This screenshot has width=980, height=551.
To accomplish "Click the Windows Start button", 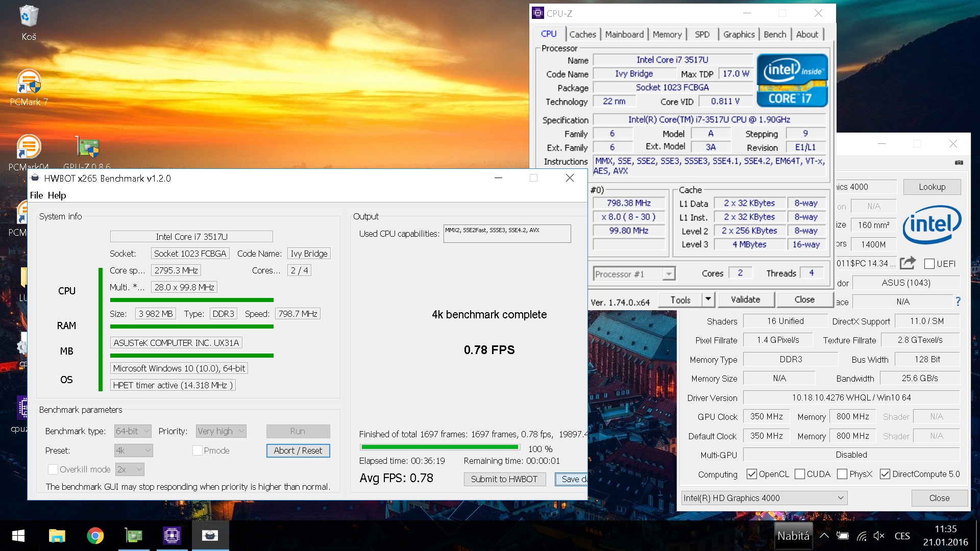I will point(18,536).
